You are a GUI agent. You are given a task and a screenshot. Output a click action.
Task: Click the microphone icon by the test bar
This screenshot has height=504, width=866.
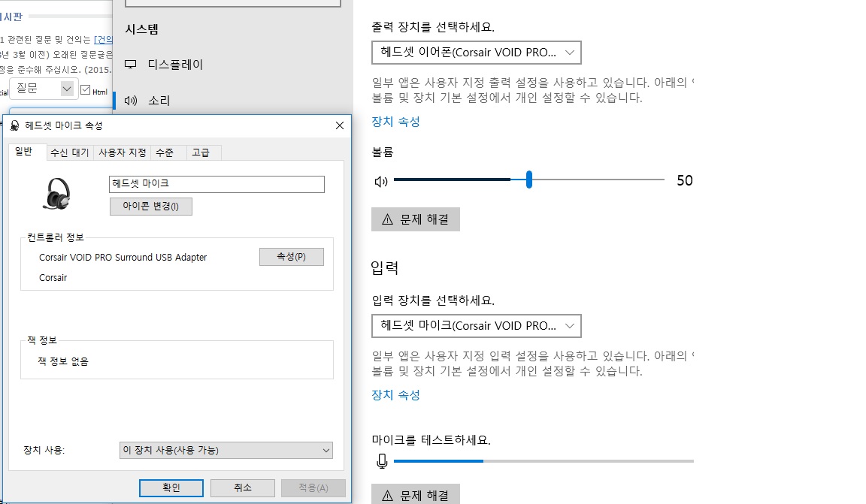point(382,461)
